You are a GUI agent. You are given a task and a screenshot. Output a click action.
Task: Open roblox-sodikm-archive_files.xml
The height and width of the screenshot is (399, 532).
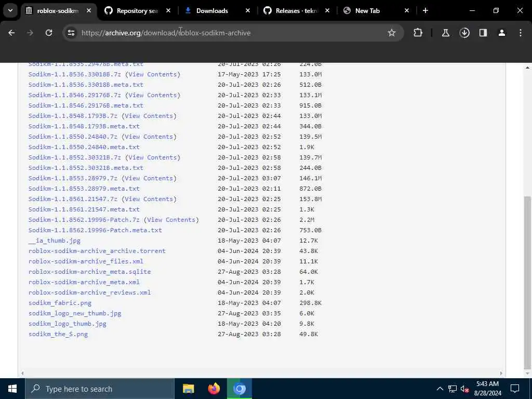point(86,261)
